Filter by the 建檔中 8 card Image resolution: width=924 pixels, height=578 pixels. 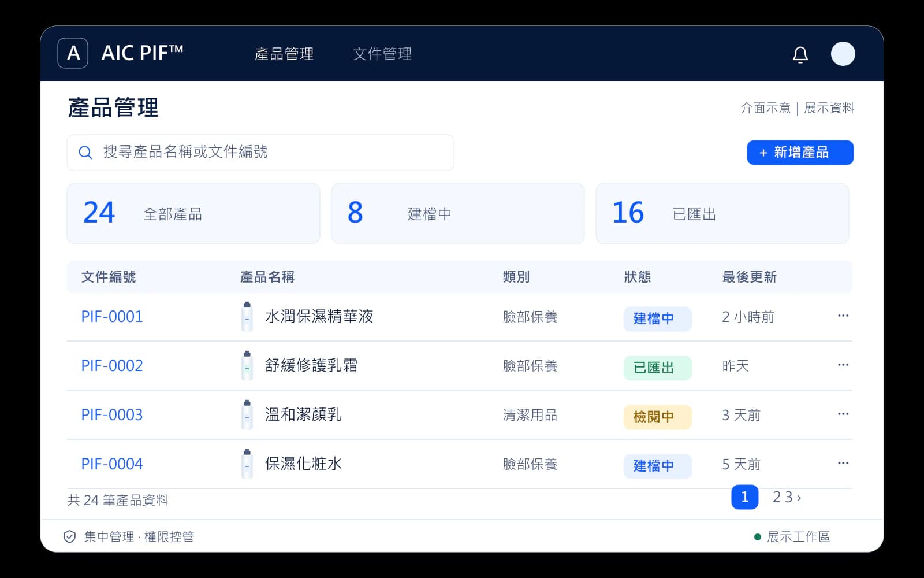(458, 213)
